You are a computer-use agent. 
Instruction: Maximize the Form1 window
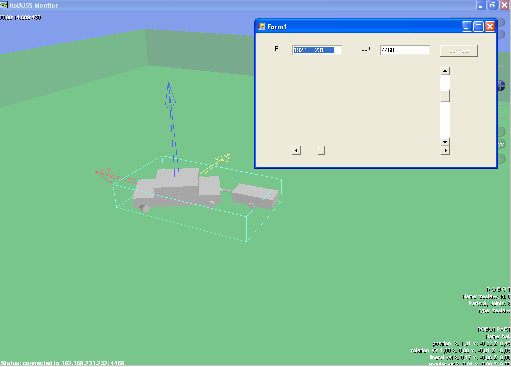click(x=478, y=27)
